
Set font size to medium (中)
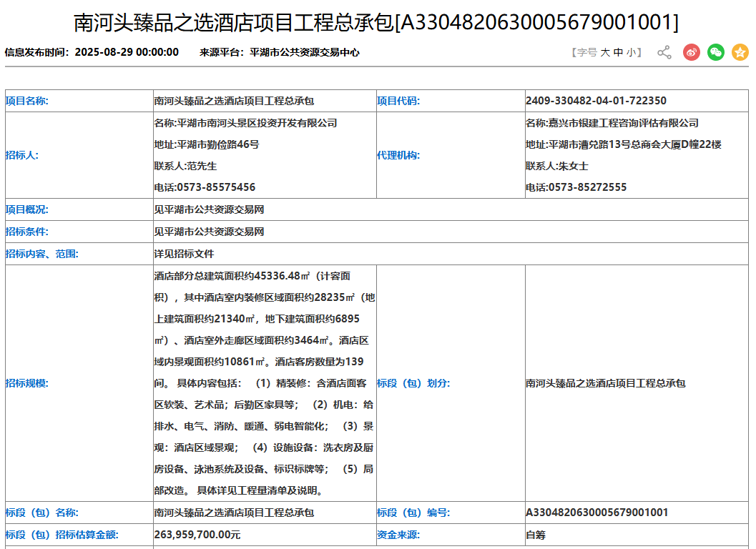(x=619, y=52)
